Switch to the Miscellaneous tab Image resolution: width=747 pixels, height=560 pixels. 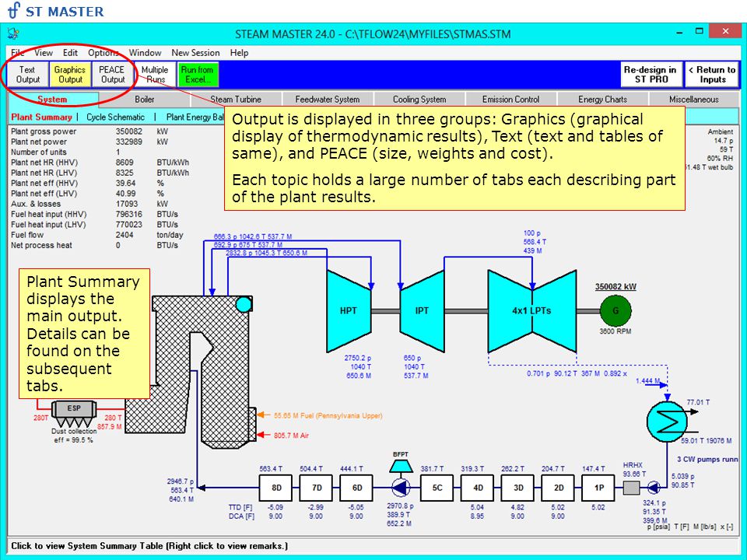click(x=693, y=100)
